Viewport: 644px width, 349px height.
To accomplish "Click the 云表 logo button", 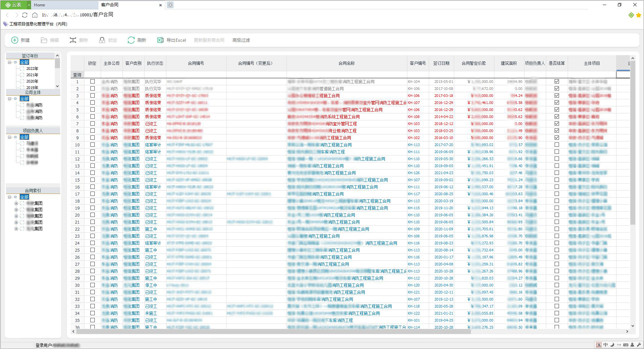I will [x=13, y=5].
